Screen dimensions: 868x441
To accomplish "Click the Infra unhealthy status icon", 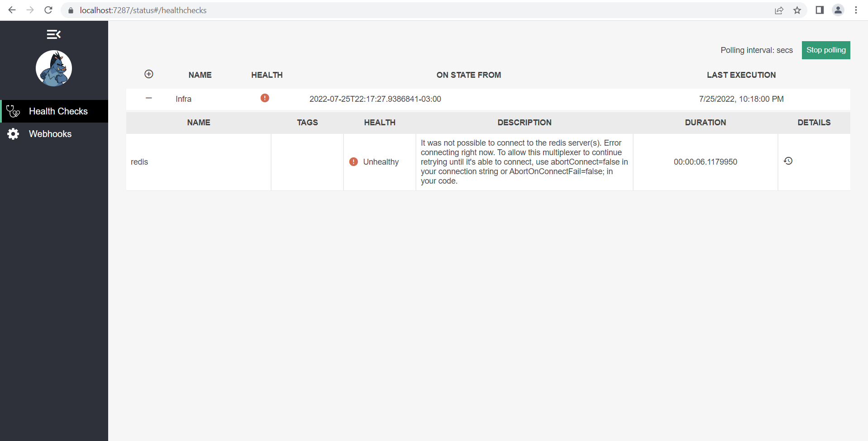I will [x=265, y=98].
